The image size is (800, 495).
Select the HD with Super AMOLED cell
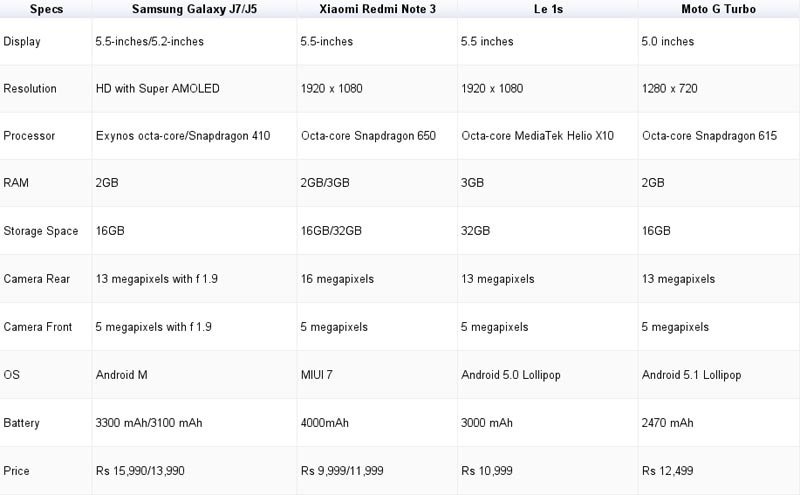pos(158,88)
